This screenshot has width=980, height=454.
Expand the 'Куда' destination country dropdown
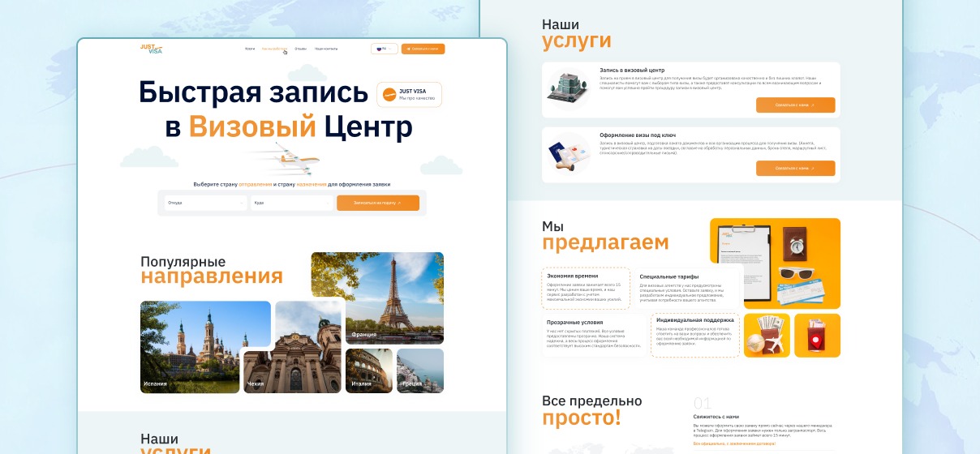291,203
